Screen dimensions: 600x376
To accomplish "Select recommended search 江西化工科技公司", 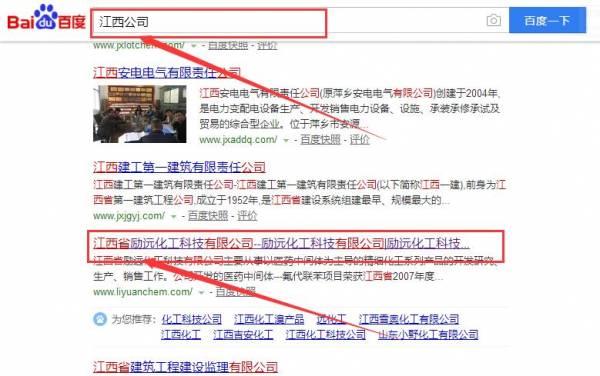I will (325, 335).
